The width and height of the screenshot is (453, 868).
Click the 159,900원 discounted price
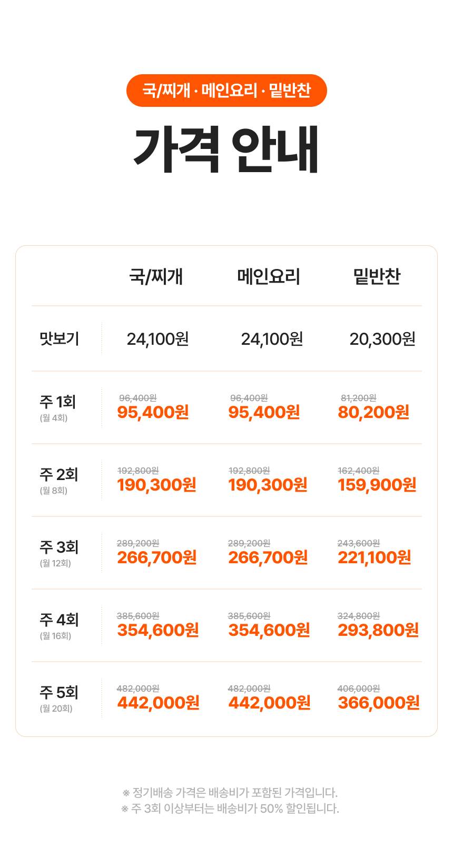click(x=377, y=485)
